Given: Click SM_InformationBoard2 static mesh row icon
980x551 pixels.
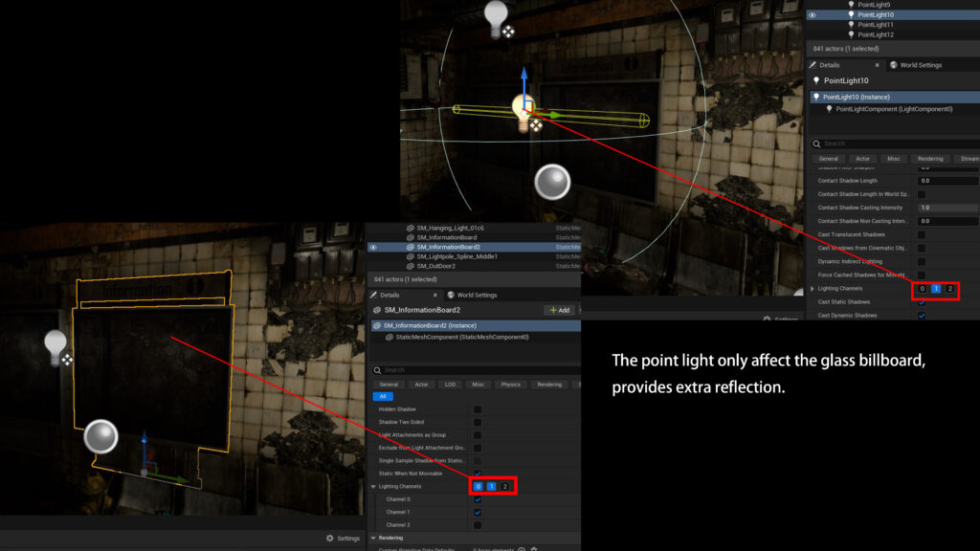Looking at the screenshot, I should coord(410,248).
